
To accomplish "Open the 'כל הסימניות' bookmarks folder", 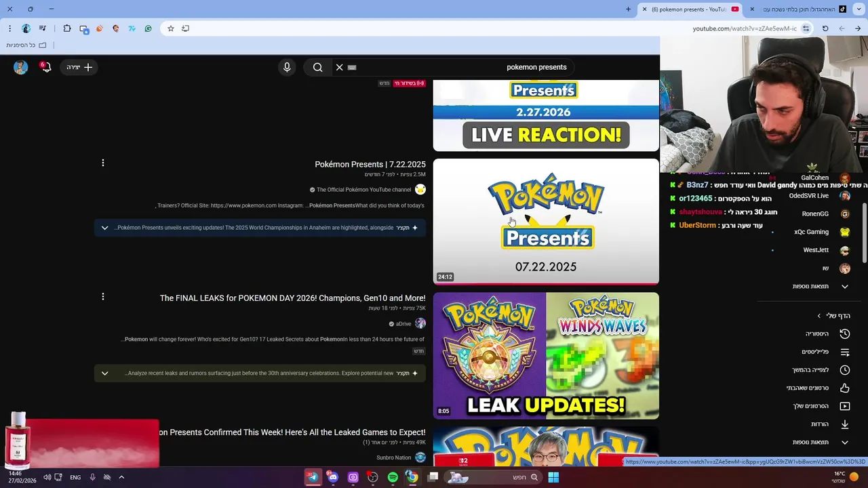I will point(26,45).
